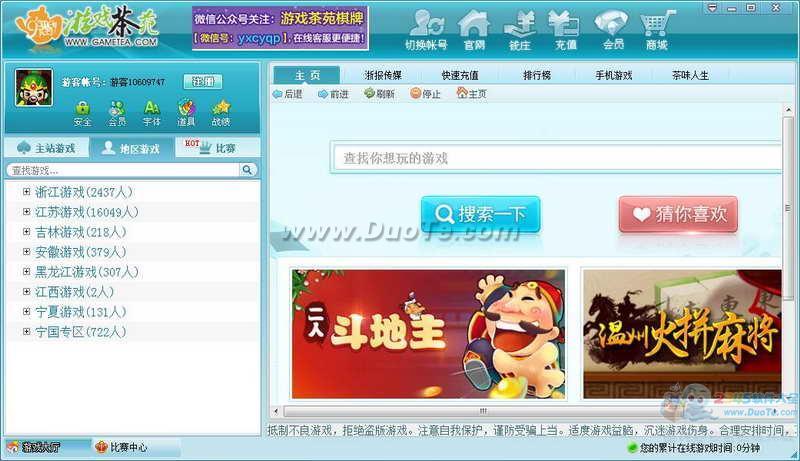This screenshot has width=800, height=461.
Task: Open the 道具 items icon
Action: 186,113
